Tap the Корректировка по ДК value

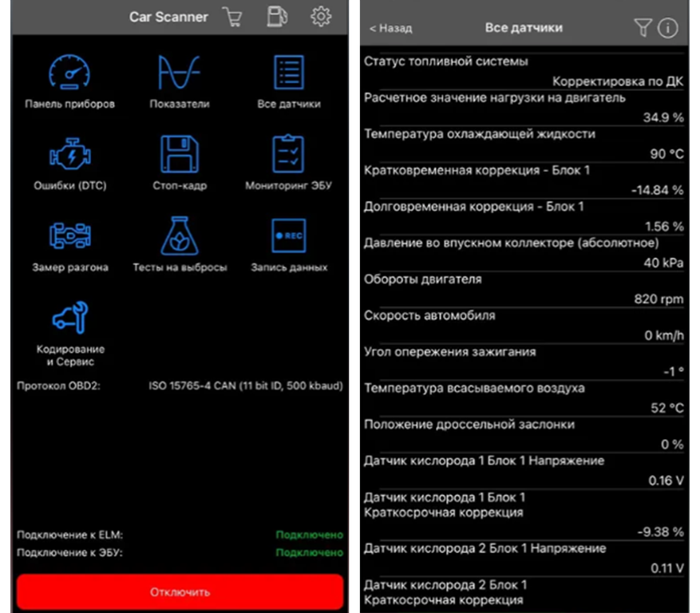[x=618, y=81]
